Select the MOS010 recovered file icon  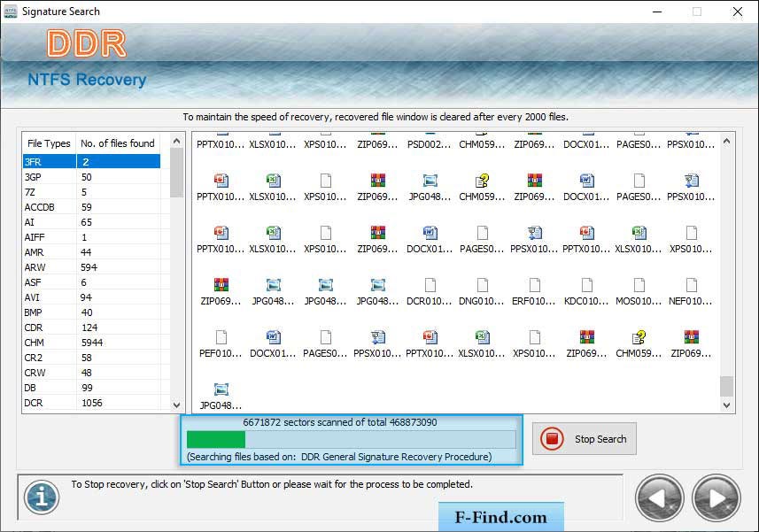pyautogui.click(x=639, y=285)
